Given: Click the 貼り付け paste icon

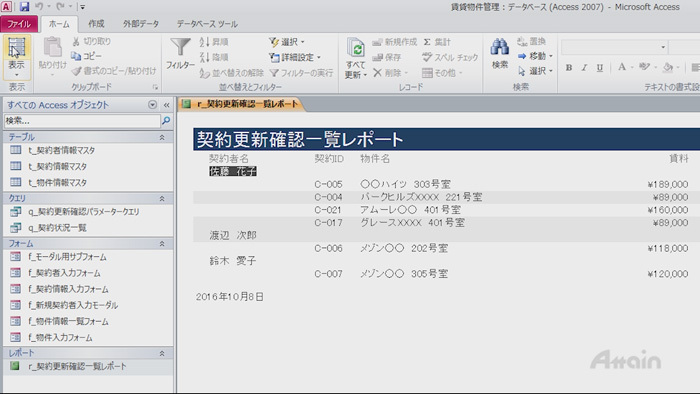Looking at the screenshot, I should 52,47.
